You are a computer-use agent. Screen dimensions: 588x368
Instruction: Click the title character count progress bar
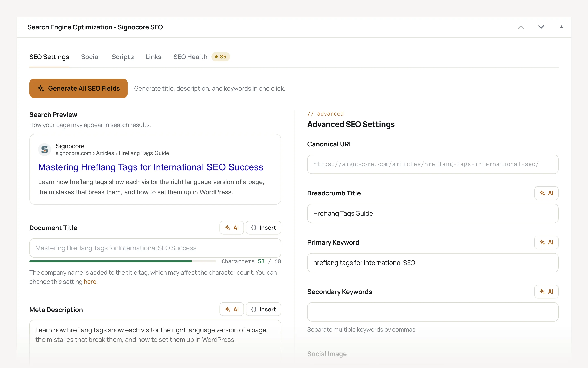coord(122,261)
